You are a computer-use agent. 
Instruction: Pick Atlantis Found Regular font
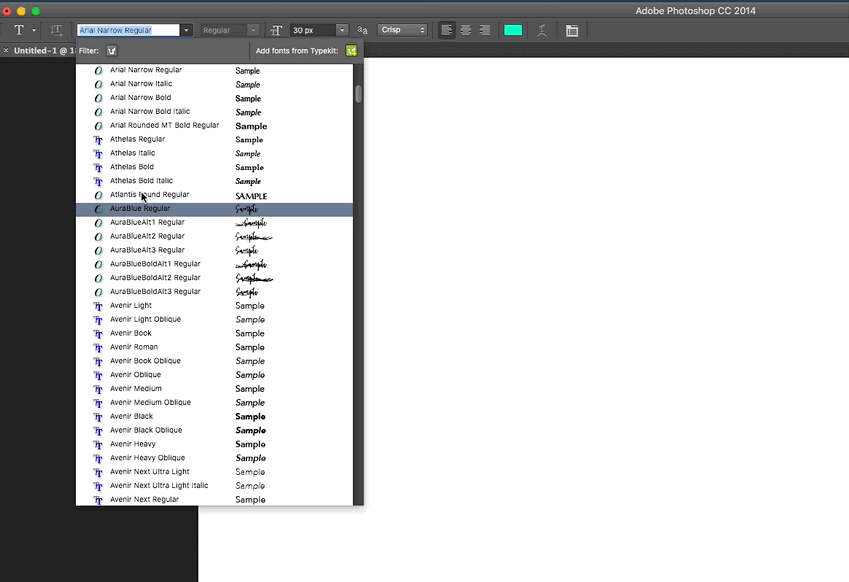[214, 195]
